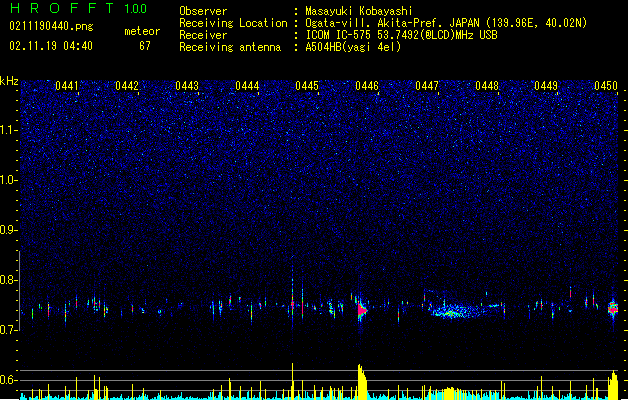629x400 pixels.
Task: Click the 0.6 kHz axis label
Action: [9, 380]
